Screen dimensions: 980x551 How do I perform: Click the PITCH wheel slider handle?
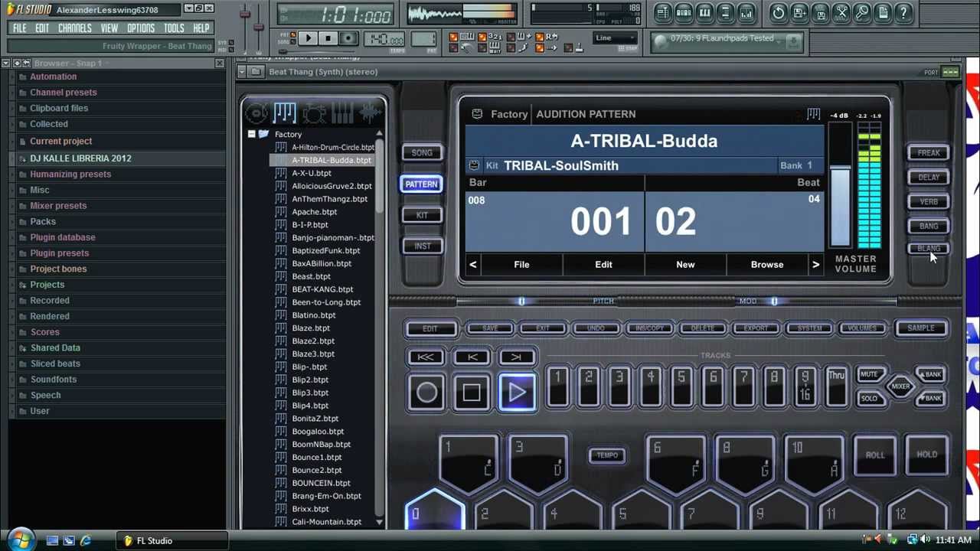coord(521,302)
